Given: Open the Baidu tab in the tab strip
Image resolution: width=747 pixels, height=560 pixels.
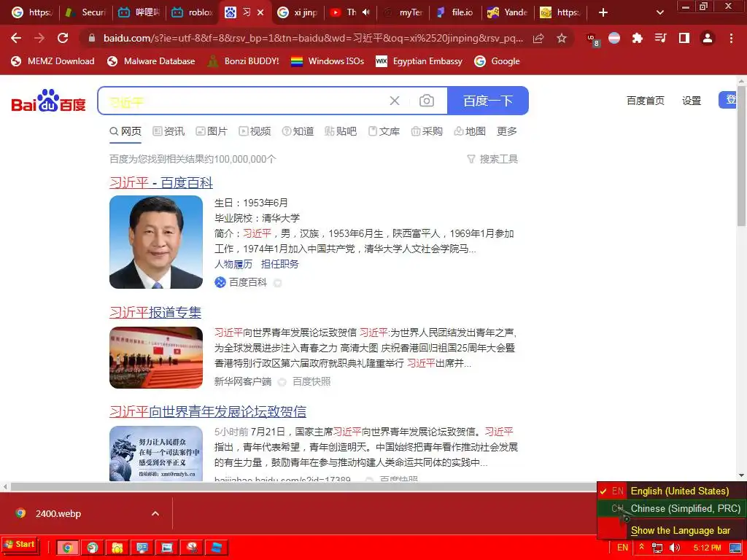Looking at the screenshot, I should point(244,12).
